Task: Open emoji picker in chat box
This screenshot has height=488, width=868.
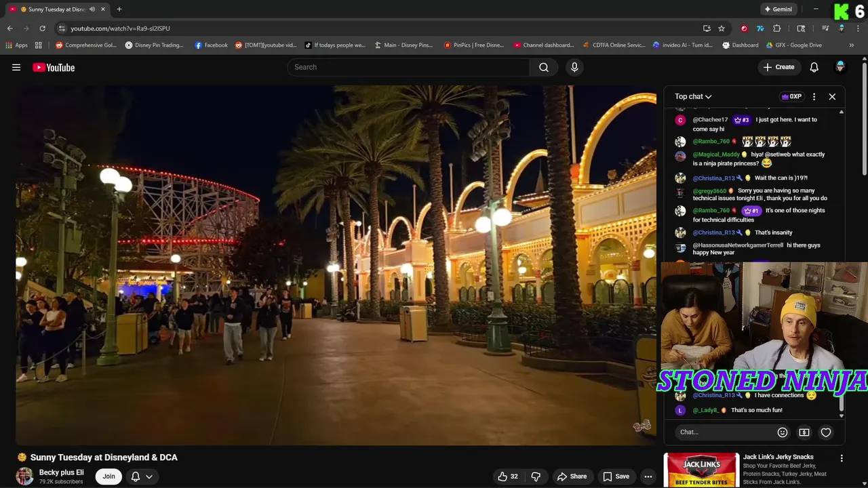Action: [x=783, y=432]
